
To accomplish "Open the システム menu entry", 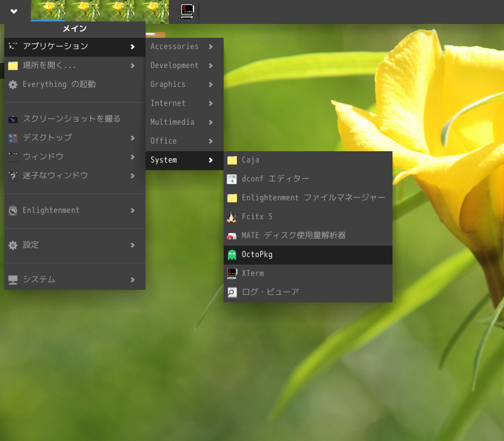I will pos(39,280).
